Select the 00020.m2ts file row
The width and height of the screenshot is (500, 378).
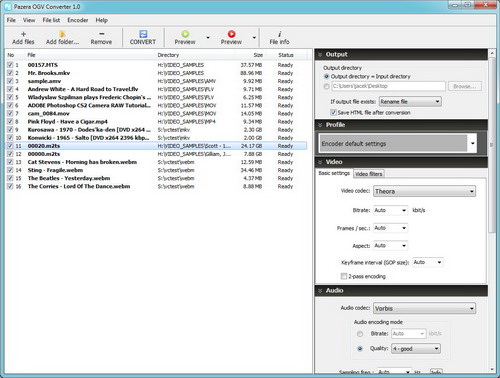click(156, 146)
